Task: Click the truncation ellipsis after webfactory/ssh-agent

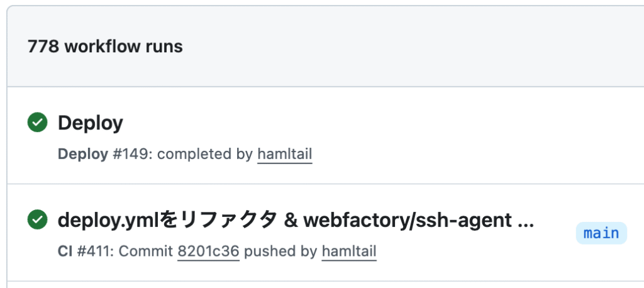Action: coord(525,221)
